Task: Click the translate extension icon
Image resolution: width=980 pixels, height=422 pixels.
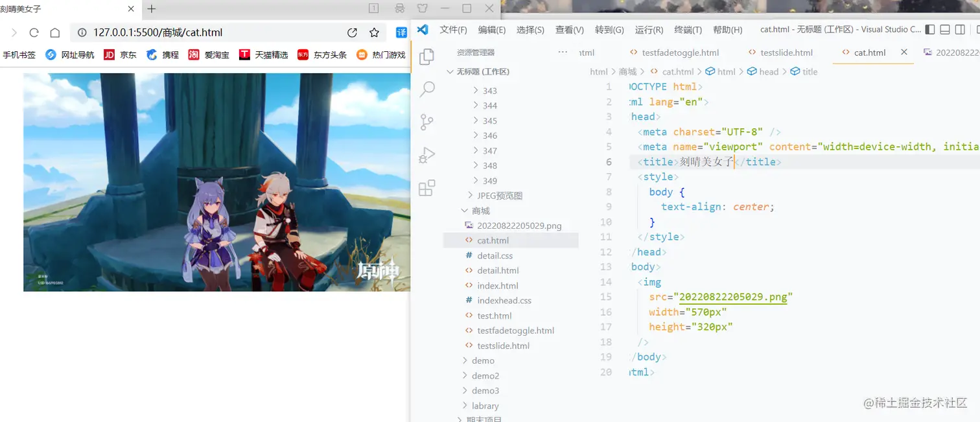Action: click(402, 32)
